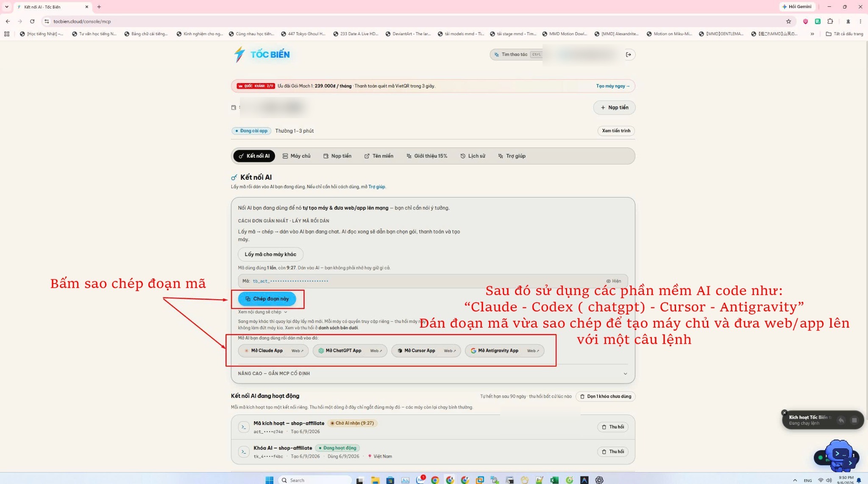Show hidden tray icons chevron
Screen dimensions: 868x484
pyautogui.click(x=795, y=480)
